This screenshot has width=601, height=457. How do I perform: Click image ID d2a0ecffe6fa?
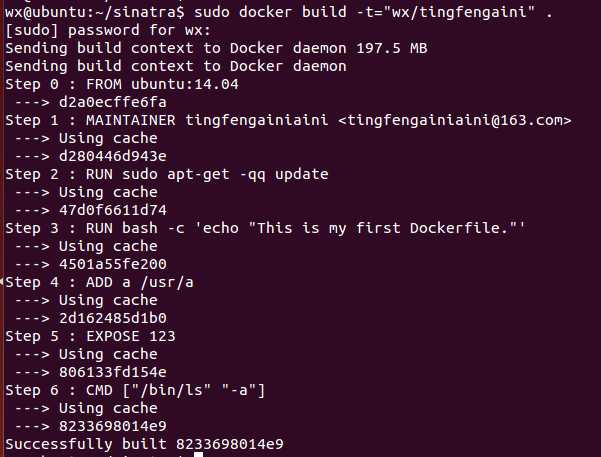113,102
